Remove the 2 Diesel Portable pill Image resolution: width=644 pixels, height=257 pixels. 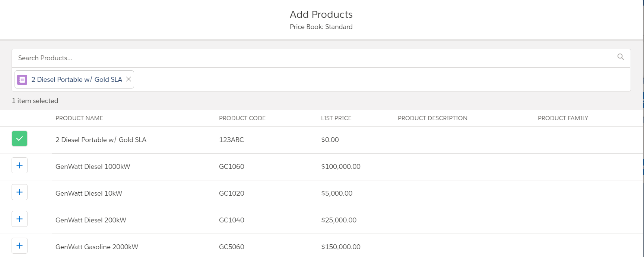(x=129, y=79)
